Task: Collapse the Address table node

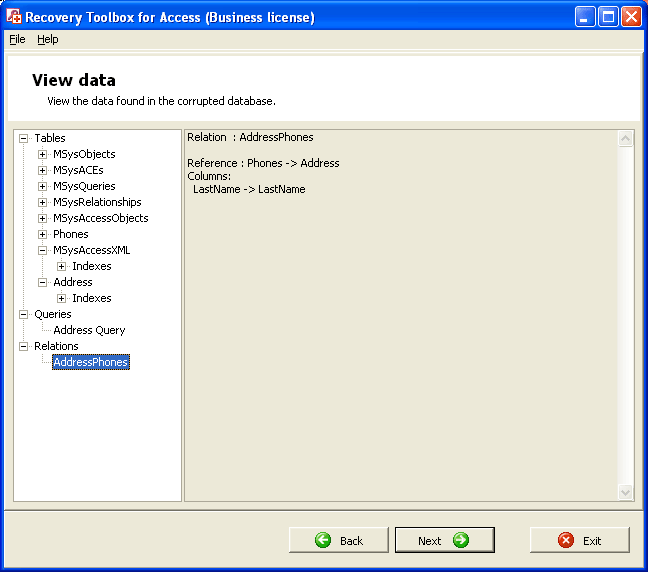Action: point(42,282)
